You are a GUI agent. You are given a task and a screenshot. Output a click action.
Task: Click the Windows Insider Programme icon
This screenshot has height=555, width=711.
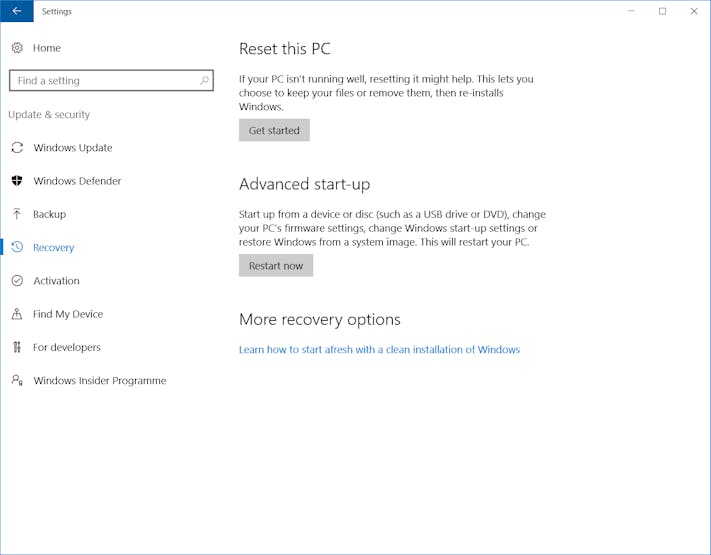17,380
